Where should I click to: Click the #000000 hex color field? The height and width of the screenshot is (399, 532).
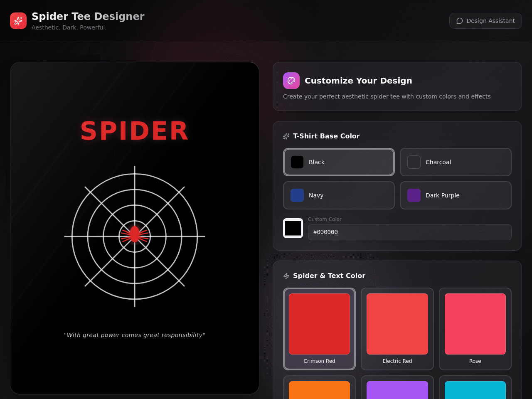click(x=409, y=232)
